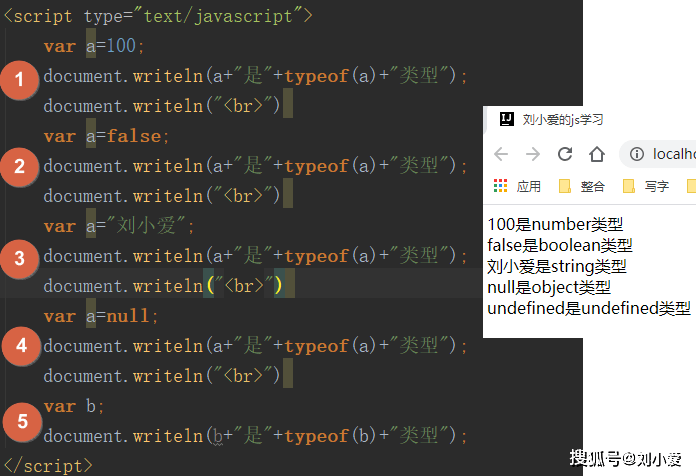Click the output line false是boolean类型
This screenshot has height=476, width=696.
[560, 245]
